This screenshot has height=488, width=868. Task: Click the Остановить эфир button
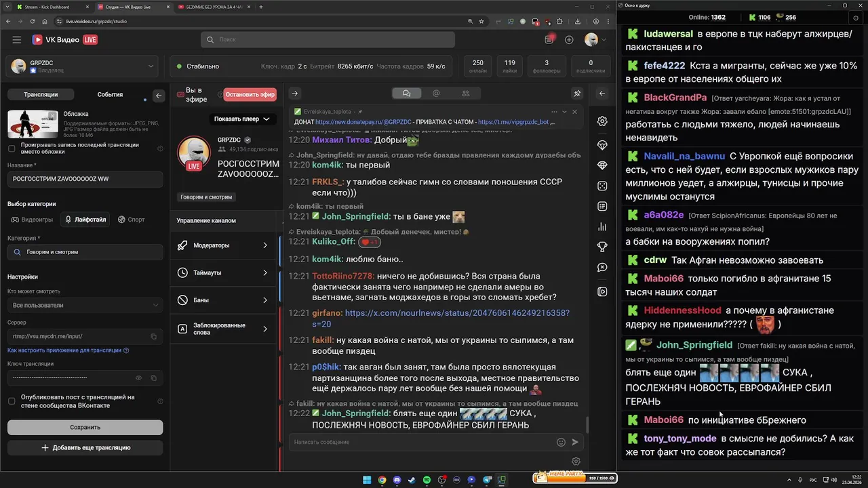click(x=250, y=95)
